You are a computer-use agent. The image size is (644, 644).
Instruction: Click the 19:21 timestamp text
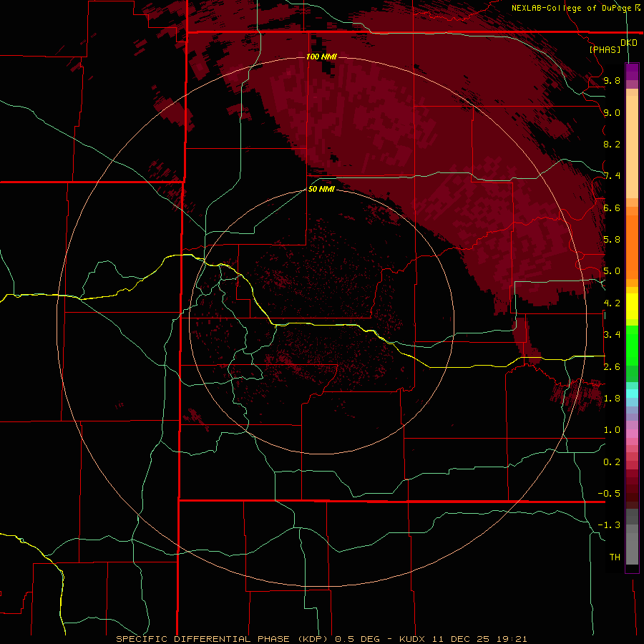pyautogui.click(x=512, y=639)
